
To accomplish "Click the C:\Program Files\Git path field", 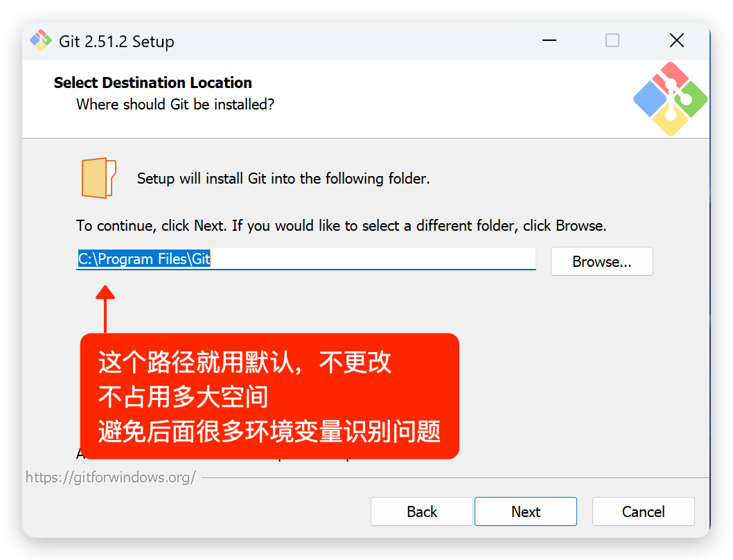I will coord(306,259).
